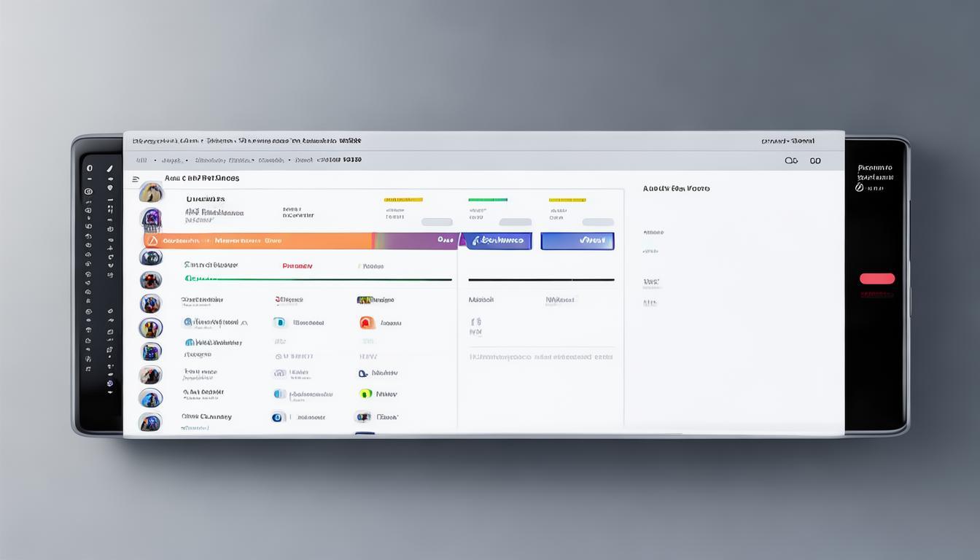980x560 pixels.
Task: Click the warning triangle icon on the orange bar
Action: [152, 241]
